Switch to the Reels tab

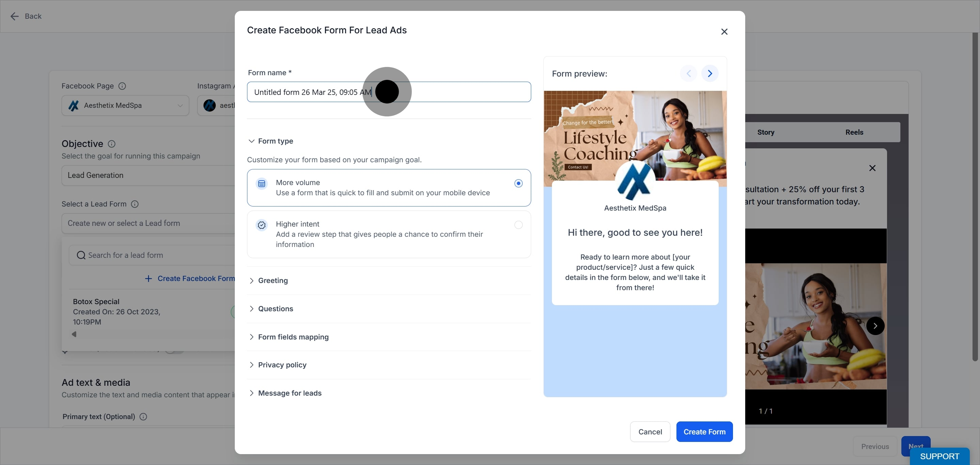[854, 132]
